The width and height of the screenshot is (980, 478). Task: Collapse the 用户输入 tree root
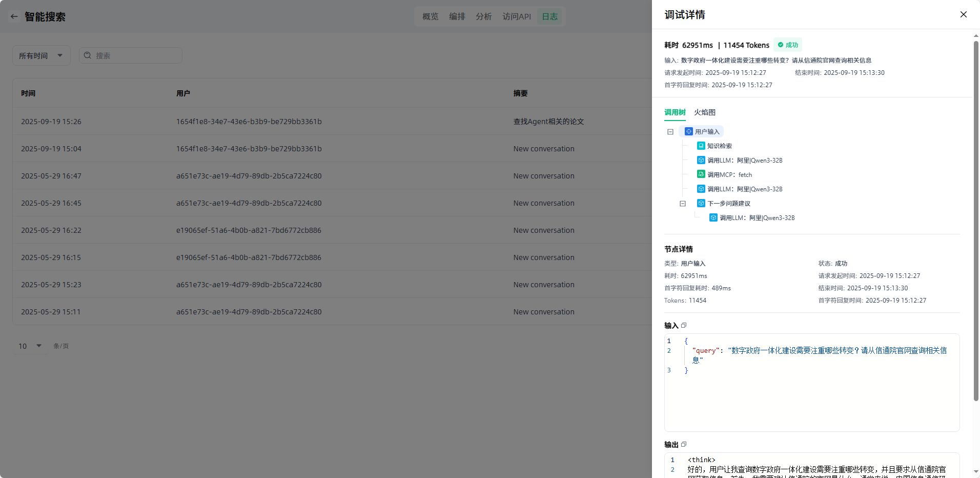[670, 132]
